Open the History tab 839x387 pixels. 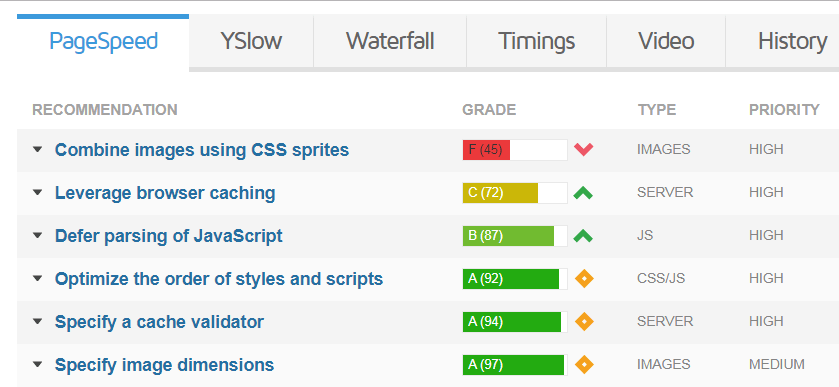(792, 42)
